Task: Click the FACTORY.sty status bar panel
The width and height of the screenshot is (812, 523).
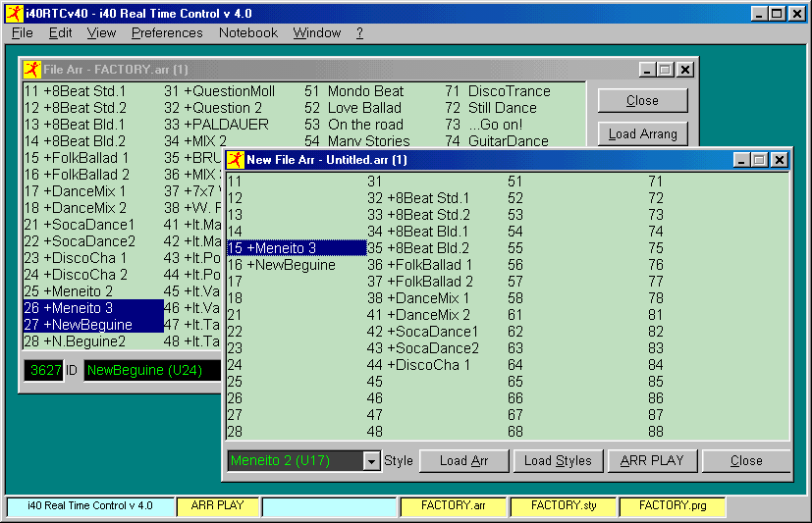Action: (563, 506)
